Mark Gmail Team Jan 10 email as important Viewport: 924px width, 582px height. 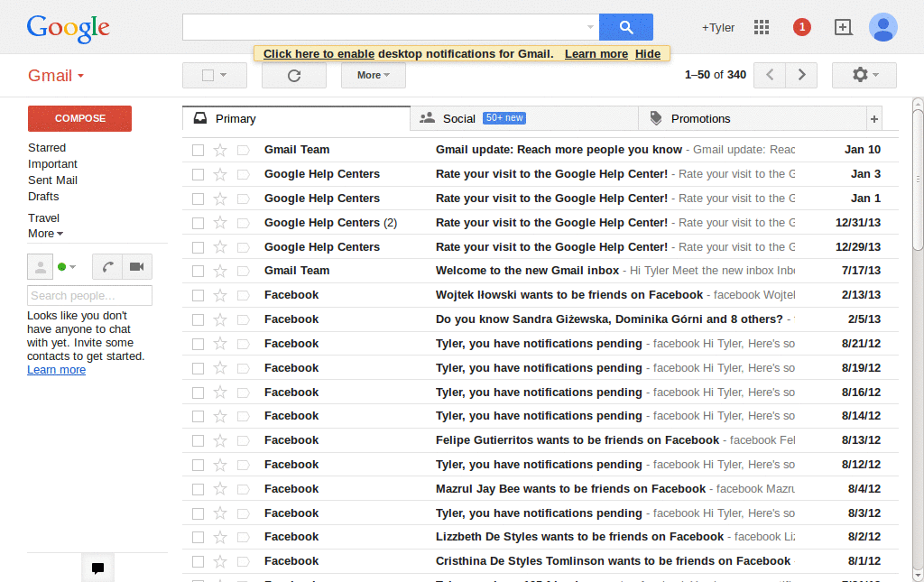point(243,150)
